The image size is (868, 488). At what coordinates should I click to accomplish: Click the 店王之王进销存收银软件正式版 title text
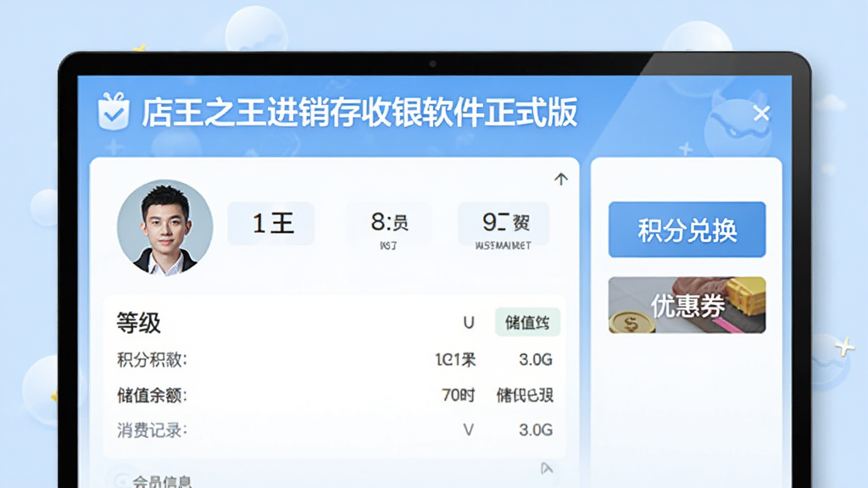click(359, 113)
